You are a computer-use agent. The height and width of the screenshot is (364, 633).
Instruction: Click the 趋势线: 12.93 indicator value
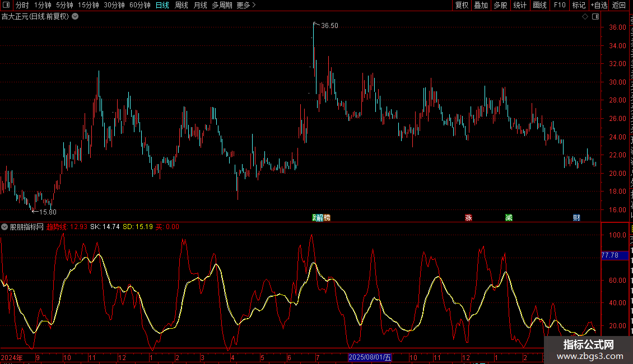[67, 227]
